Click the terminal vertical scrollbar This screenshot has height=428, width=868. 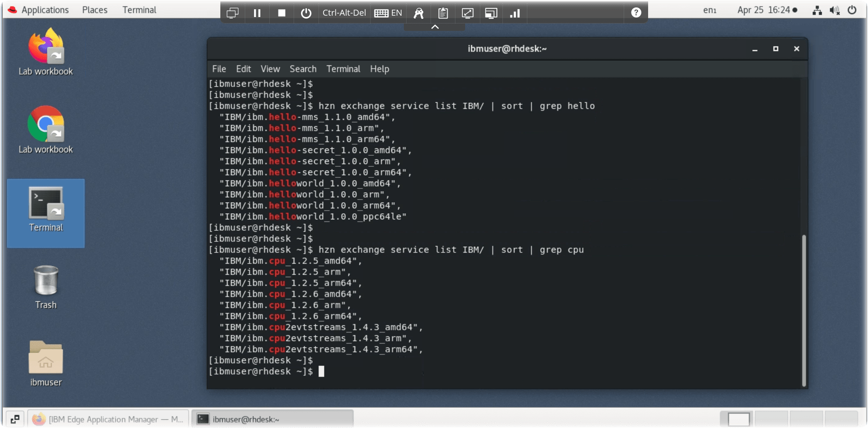click(x=804, y=310)
